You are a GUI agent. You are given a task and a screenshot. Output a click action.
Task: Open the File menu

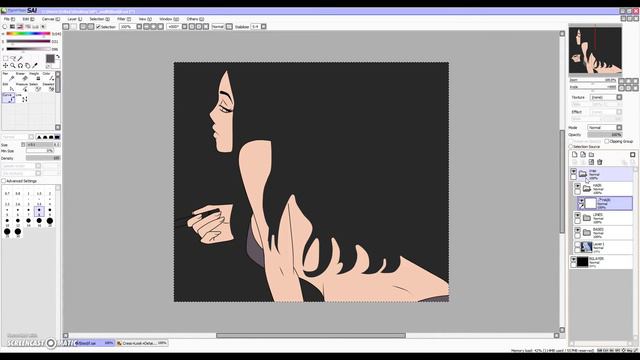pos(9,19)
